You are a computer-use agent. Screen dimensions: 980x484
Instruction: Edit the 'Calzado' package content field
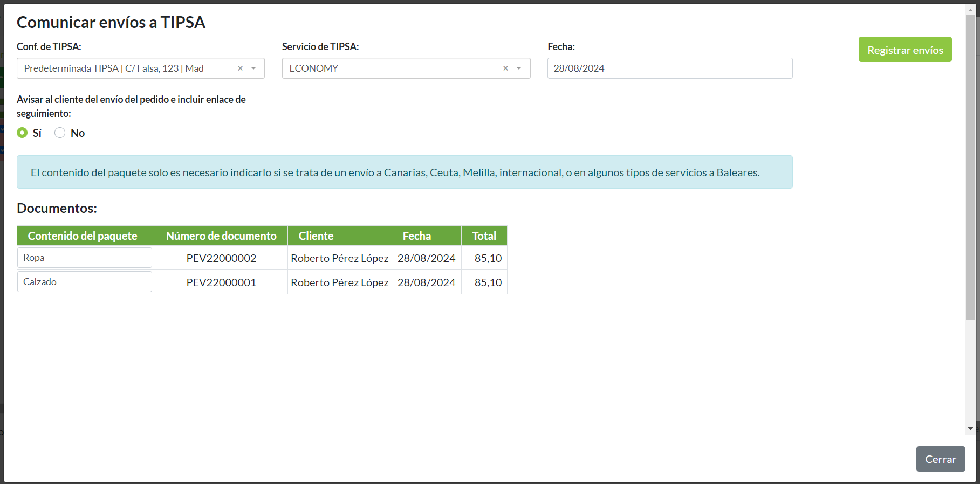[x=85, y=282]
